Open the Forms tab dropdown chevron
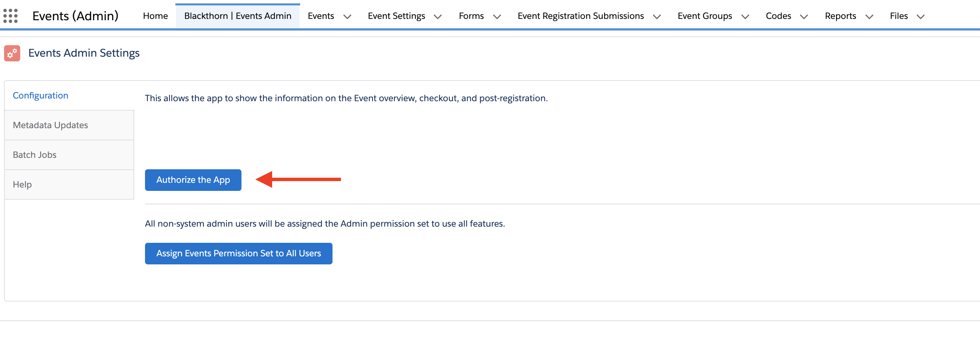The width and height of the screenshot is (980, 346). [x=496, y=17]
